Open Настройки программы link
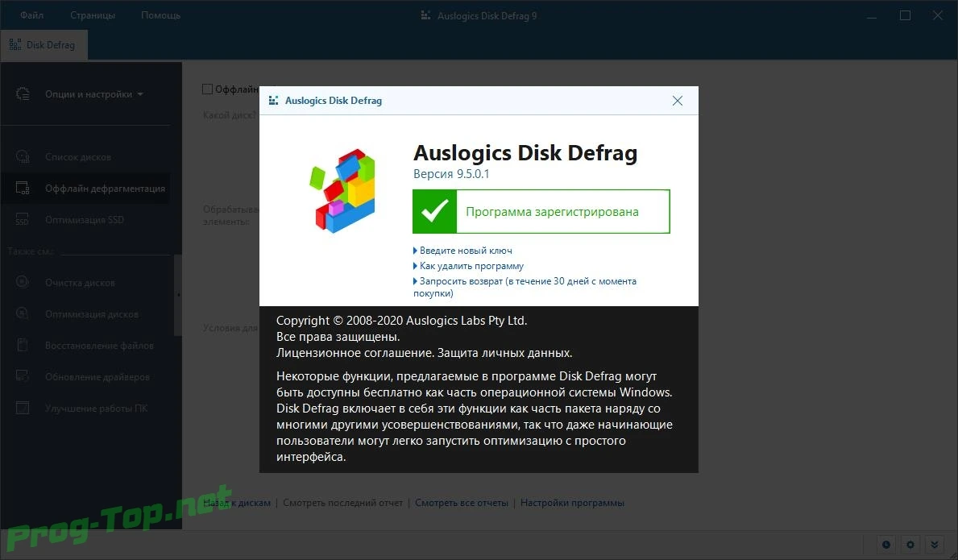Image resolution: width=958 pixels, height=560 pixels. 572,504
